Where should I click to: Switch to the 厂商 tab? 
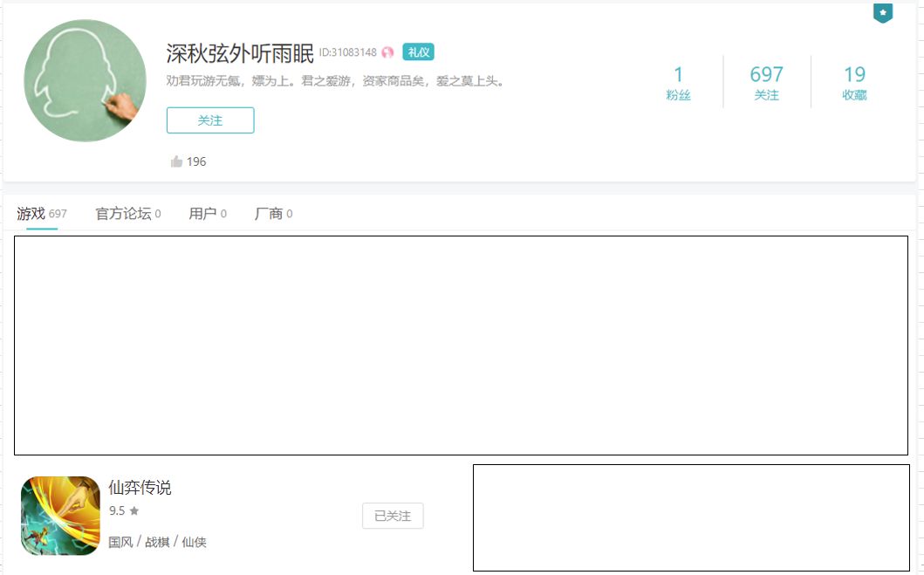(273, 213)
